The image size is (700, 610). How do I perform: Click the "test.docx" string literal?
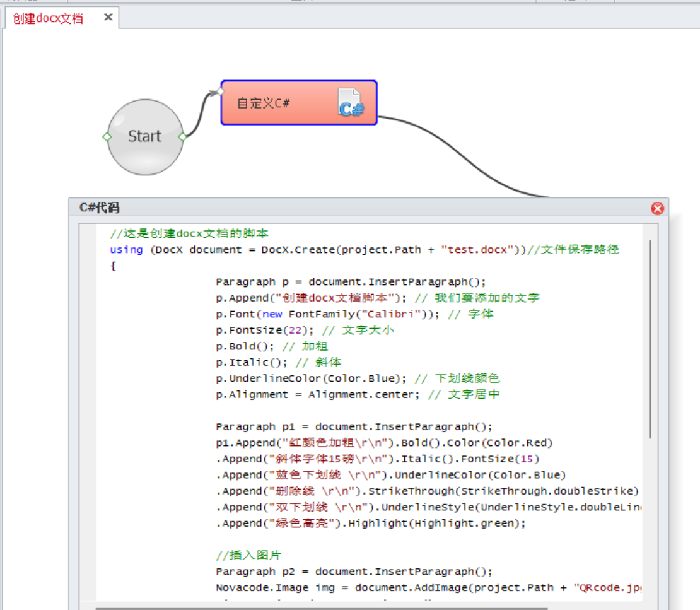click(x=477, y=250)
